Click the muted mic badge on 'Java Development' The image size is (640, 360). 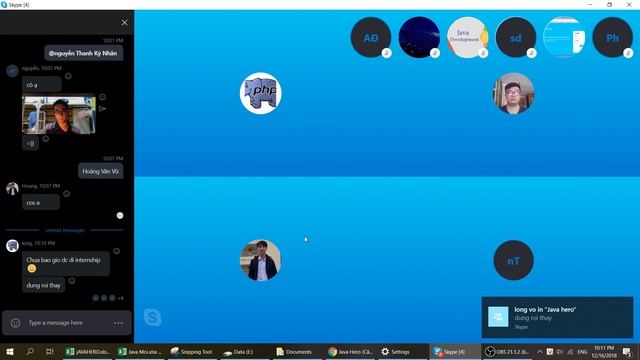point(483,53)
